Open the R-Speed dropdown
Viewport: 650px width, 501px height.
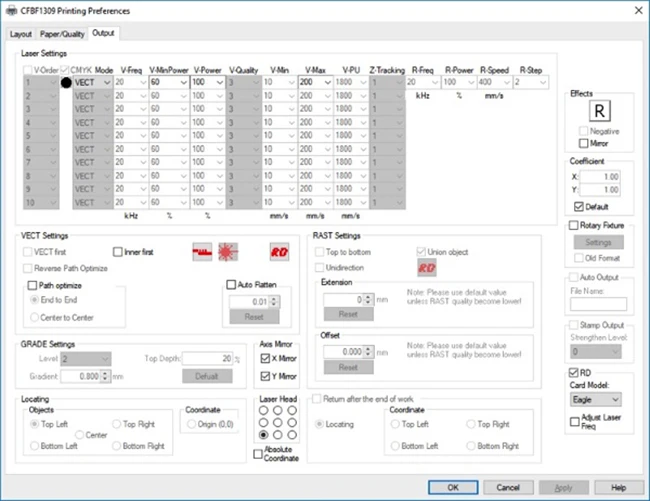495,82
